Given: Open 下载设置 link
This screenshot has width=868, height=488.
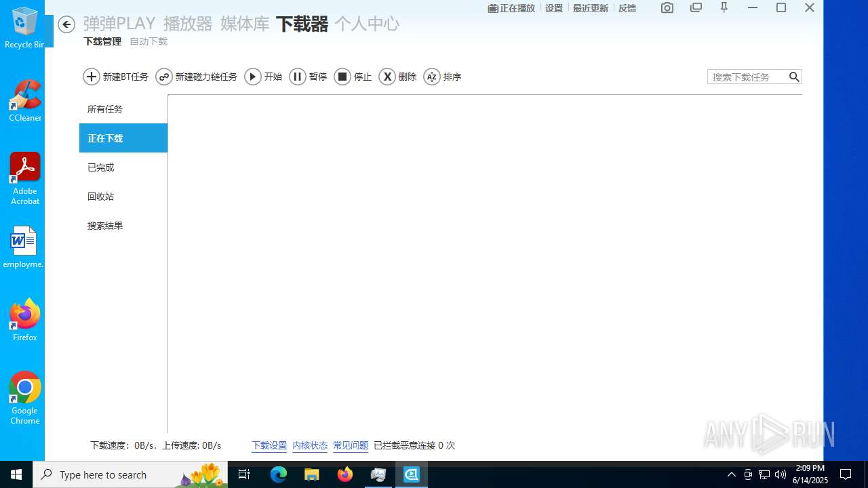Looking at the screenshot, I should (269, 445).
